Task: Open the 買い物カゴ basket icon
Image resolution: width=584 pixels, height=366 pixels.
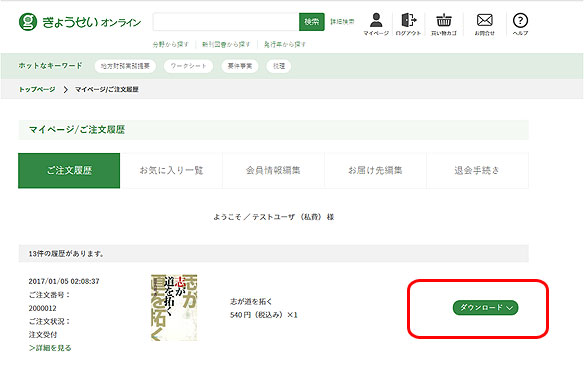Action: tap(444, 20)
